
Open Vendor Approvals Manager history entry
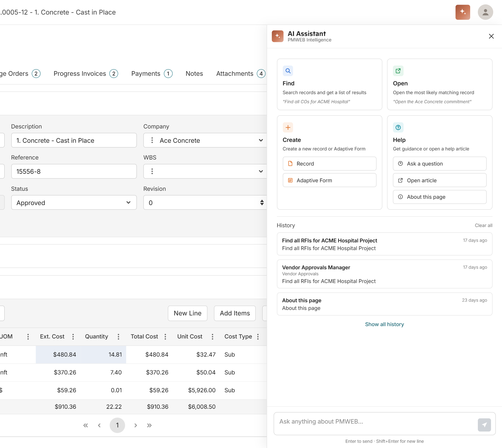pos(384,274)
